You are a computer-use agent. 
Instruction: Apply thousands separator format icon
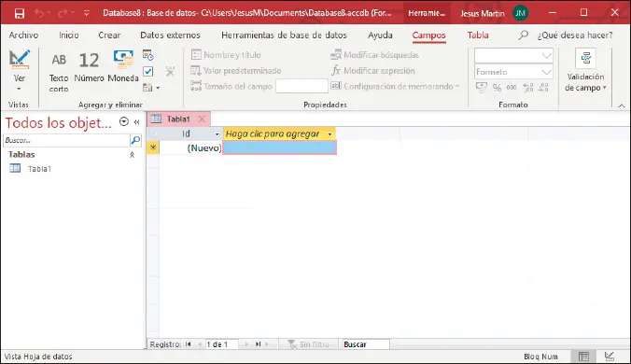(512, 88)
